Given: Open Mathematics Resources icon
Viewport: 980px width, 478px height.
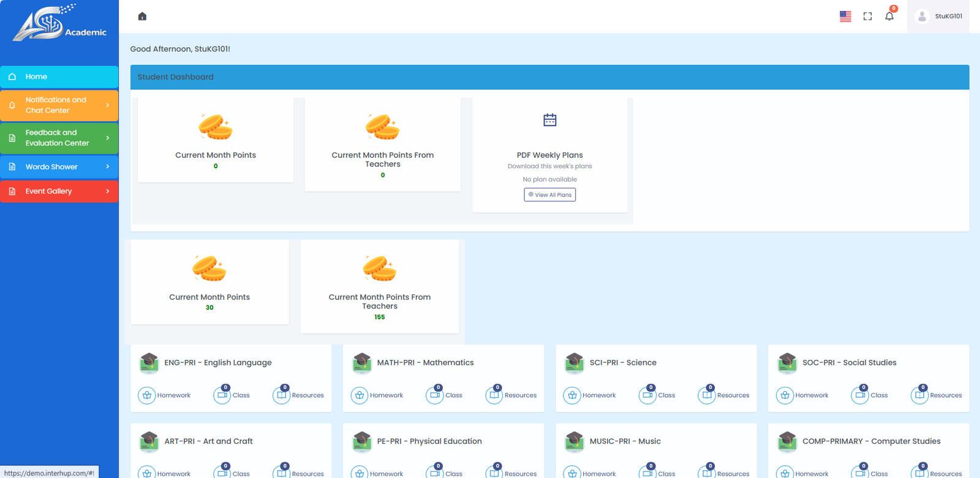Looking at the screenshot, I should (x=494, y=395).
